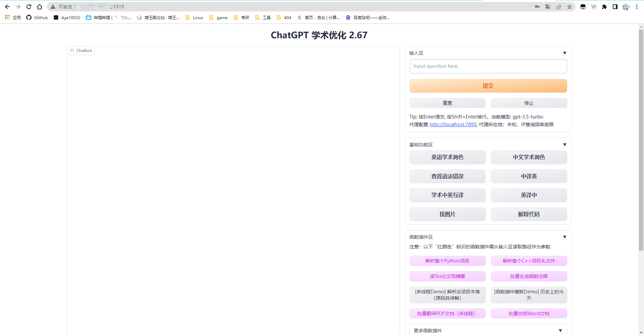The width and height of the screenshot is (644, 335).
Task: Open the Chrome three-dot menu
Action: tap(637, 7)
